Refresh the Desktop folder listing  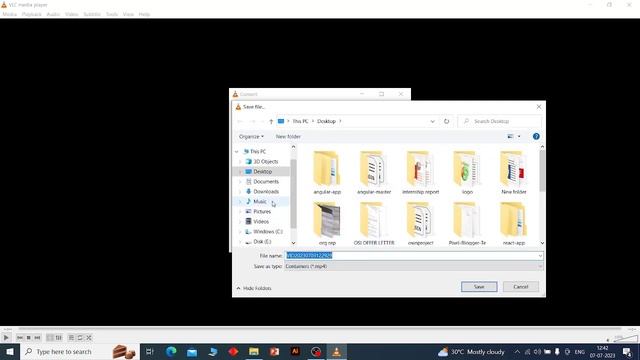tap(447, 121)
